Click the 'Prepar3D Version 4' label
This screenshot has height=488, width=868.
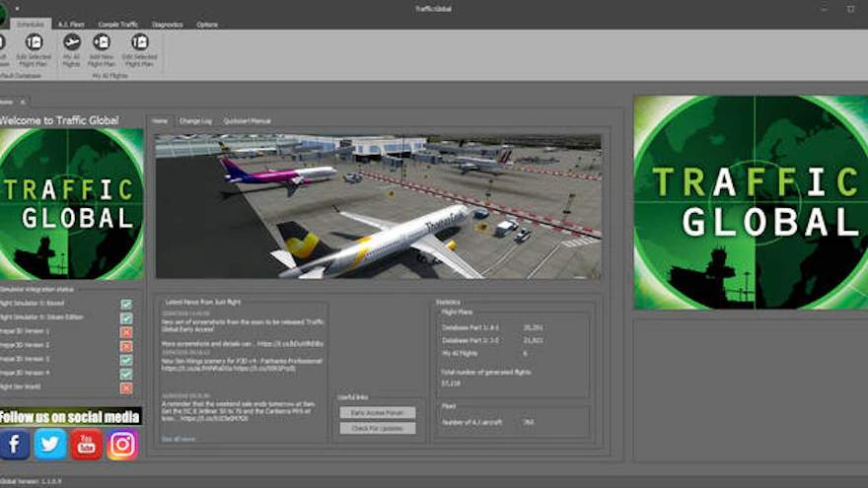25,373
